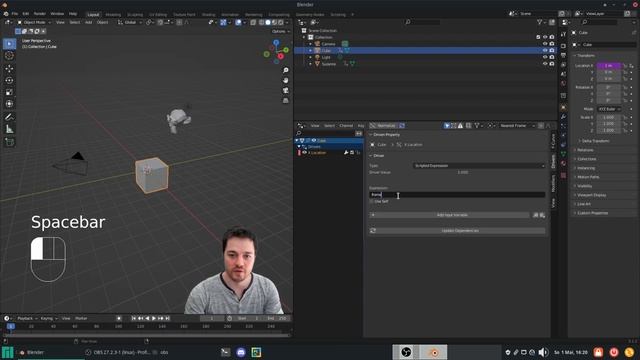Toggle Cube channel eye in Drivers editor
Viewport: 640px width, 360px height.
314,140
